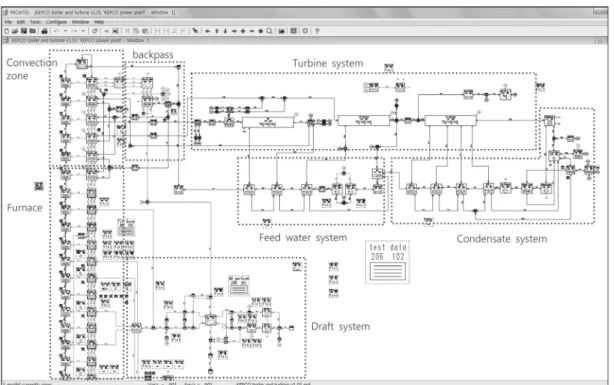Image resolution: width=614 pixels, height=385 pixels.
Task: Click the Print toolbar icon
Action: click(x=45, y=31)
